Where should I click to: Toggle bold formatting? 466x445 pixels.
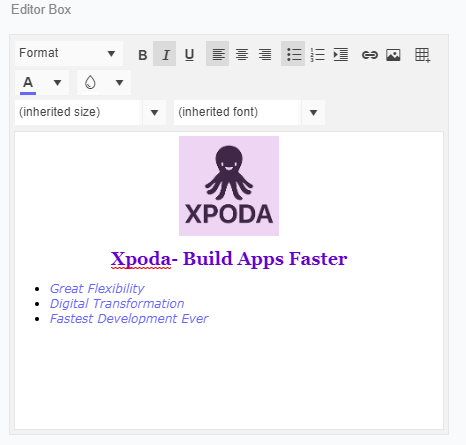pyautogui.click(x=143, y=54)
